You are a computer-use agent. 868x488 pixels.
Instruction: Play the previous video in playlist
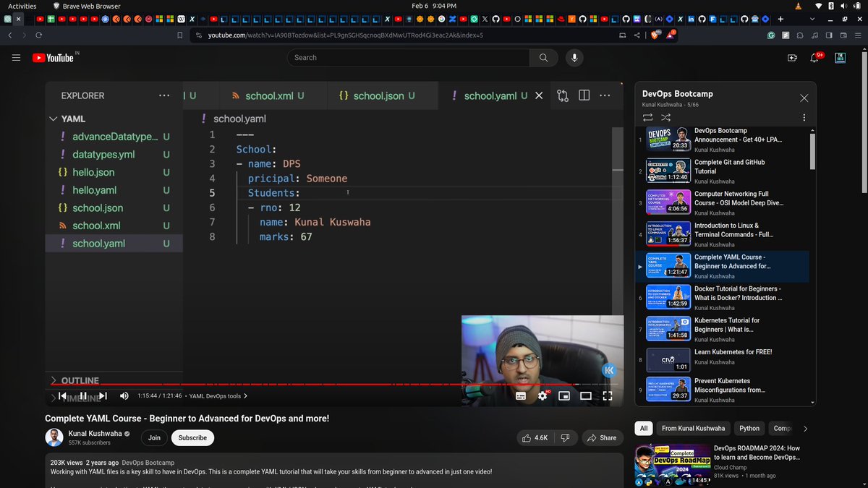pos(63,395)
